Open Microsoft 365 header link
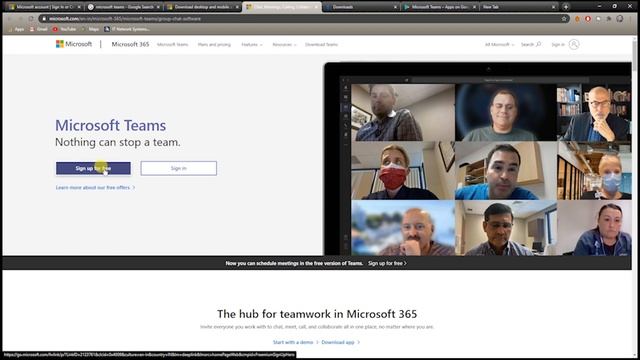This screenshot has height=360, width=640. 130,44
